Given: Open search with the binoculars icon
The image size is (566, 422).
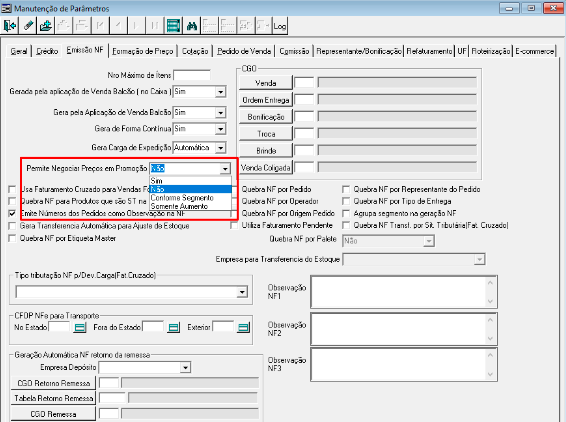Looking at the screenshot, I should pos(191,26).
